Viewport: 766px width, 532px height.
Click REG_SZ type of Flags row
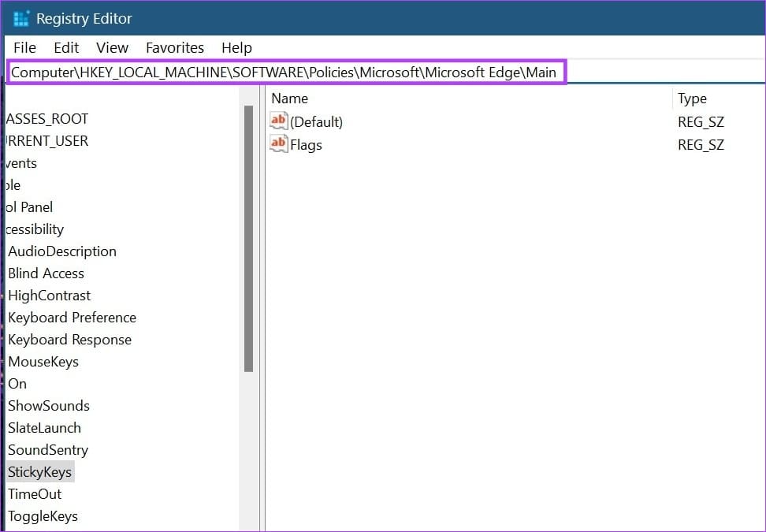(701, 145)
